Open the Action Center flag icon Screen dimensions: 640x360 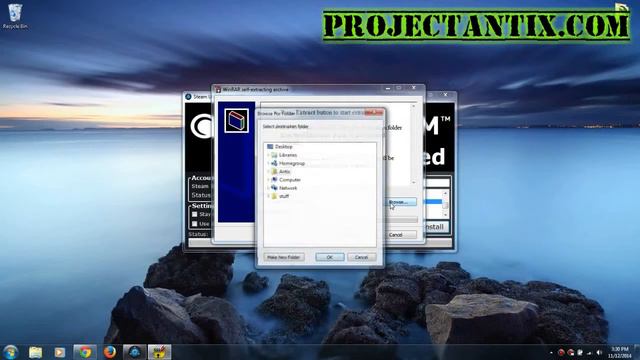580,353
